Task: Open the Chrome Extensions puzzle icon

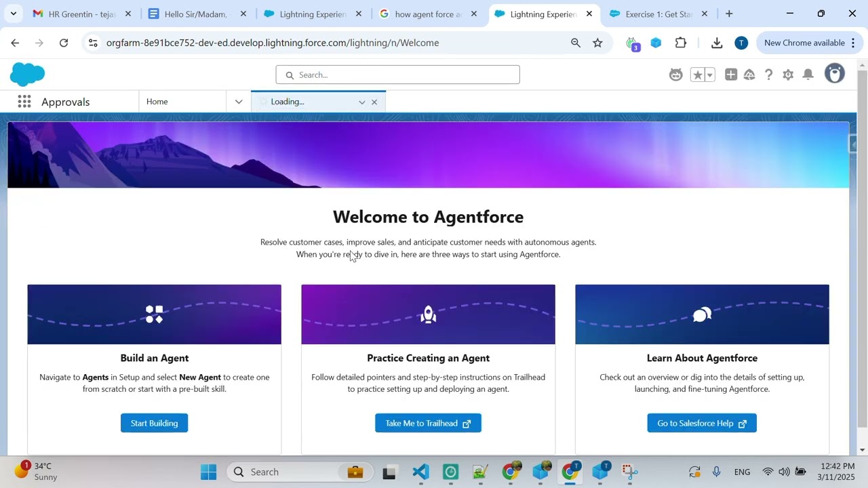Action: [681, 43]
